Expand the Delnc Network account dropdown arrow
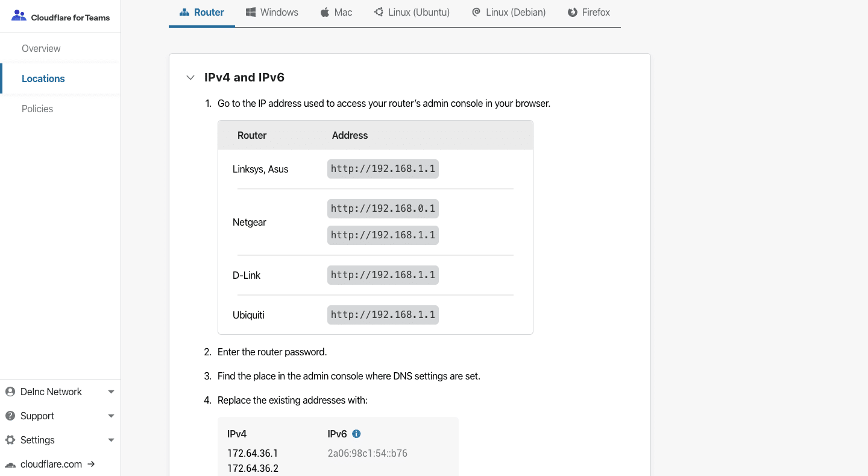The height and width of the screenshot is (476, 868). click(111, 392)
